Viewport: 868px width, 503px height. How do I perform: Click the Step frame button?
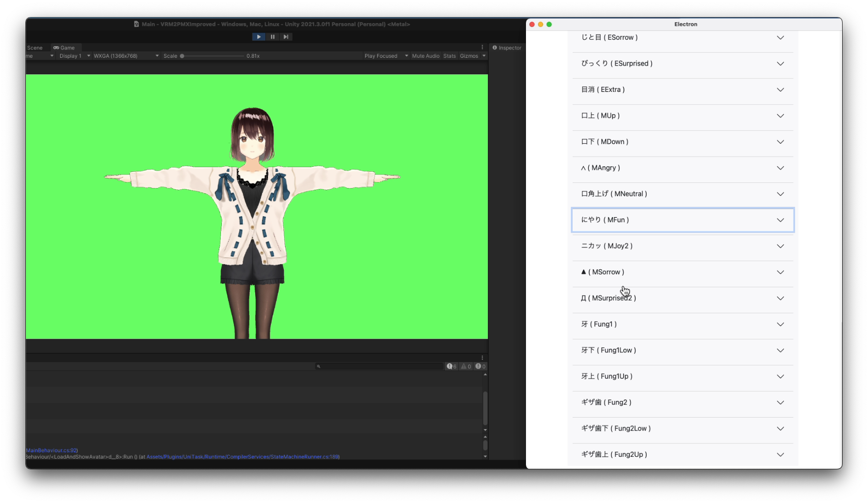click(286, 37)
